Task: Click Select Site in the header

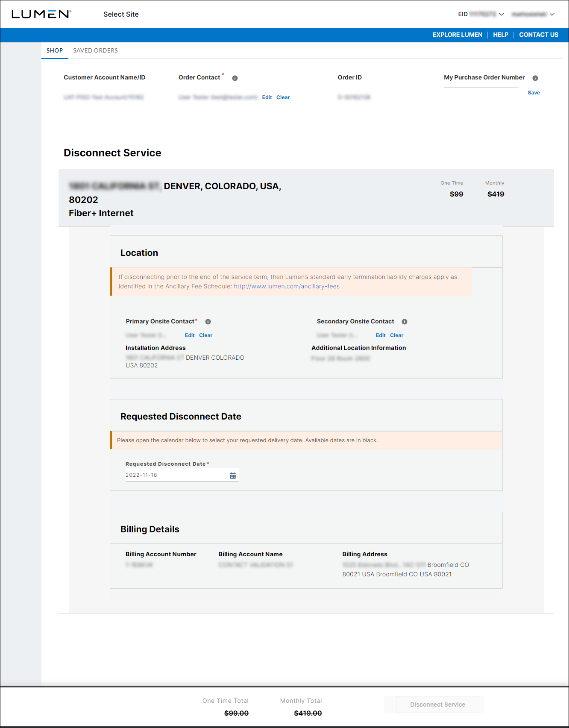Action: tap(121, 14)
